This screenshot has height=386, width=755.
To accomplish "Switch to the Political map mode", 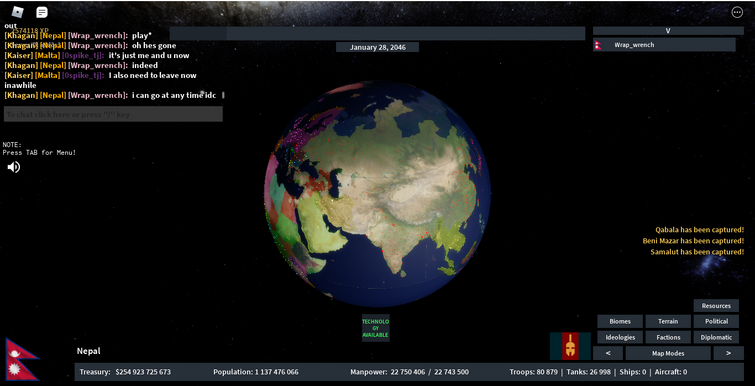I will pyautogui.click(x=716, y=322).
